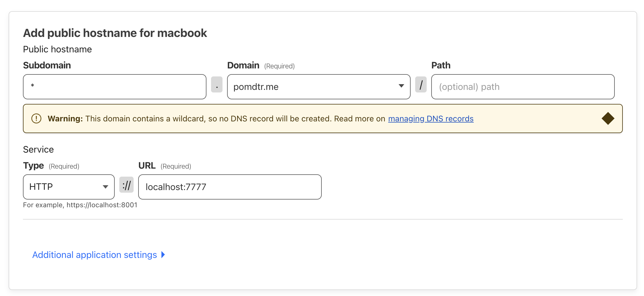Click the Add public hostname for macbook heading

pyautogui.click(x=115, y=33)
